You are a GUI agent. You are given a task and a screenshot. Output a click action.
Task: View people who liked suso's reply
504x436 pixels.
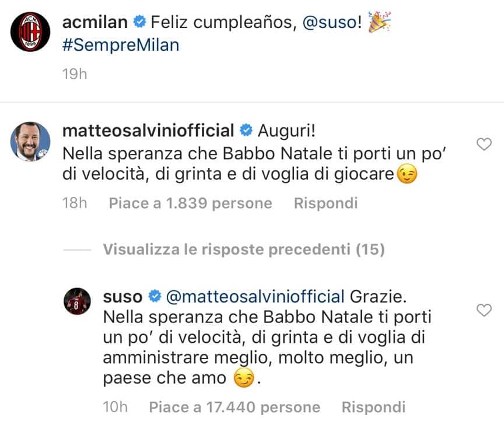point(235,407)
